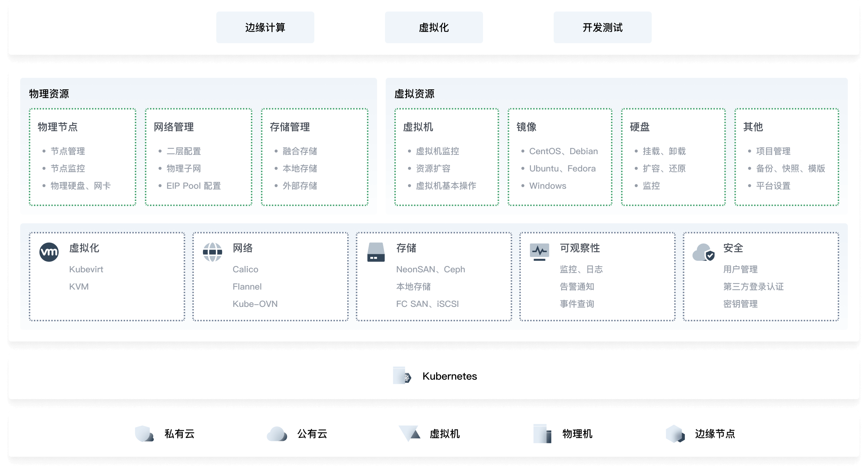Click 资源扩容 list item
The width and height of the screenshot is (868, 474).
pos(433,169)
